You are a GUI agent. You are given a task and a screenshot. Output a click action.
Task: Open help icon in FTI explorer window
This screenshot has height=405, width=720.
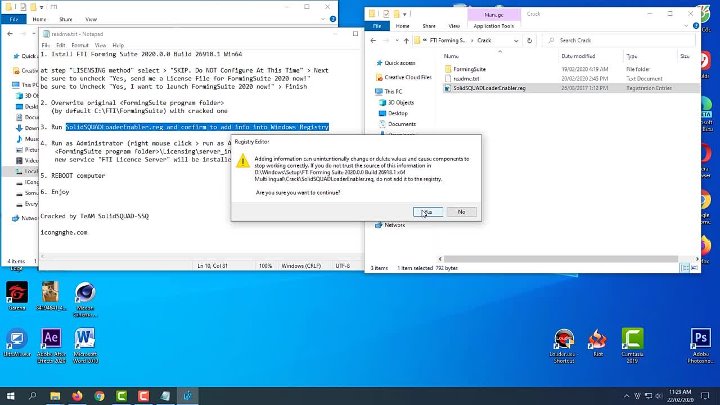333,19
